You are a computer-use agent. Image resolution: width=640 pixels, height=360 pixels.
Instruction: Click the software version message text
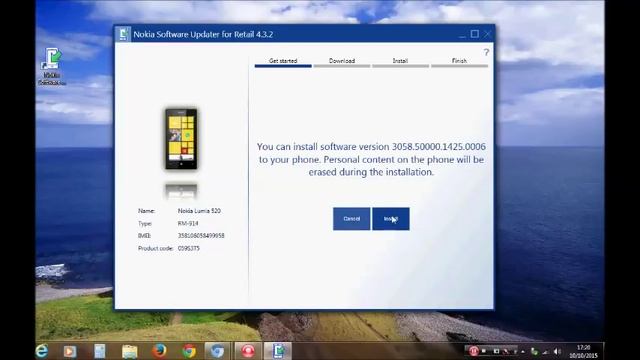tap(371, 159)
